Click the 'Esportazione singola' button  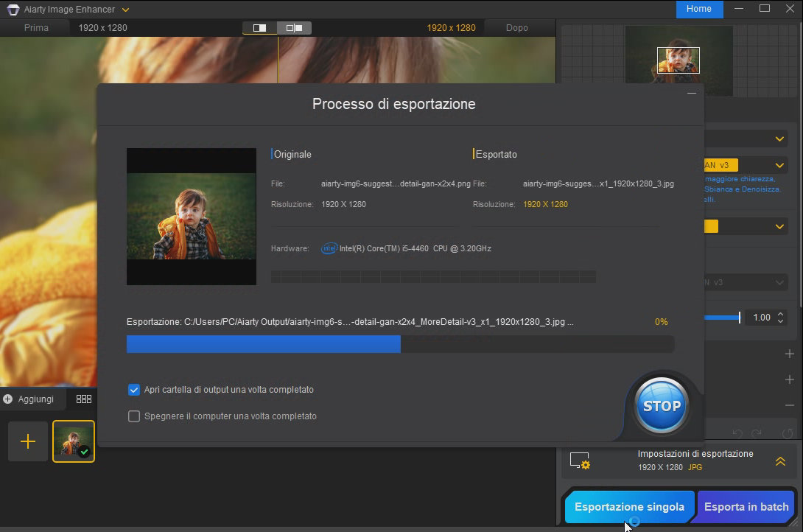pyautogui.click(x=629, y=507)
